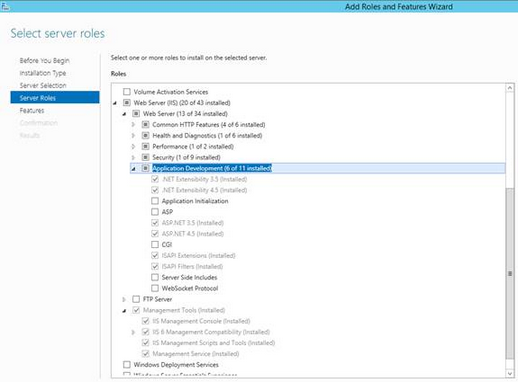The height and width of the screenshot is (382, 518).
Task: Collapse the Web Server (13 of 34) node
Action: coord(124,114)
